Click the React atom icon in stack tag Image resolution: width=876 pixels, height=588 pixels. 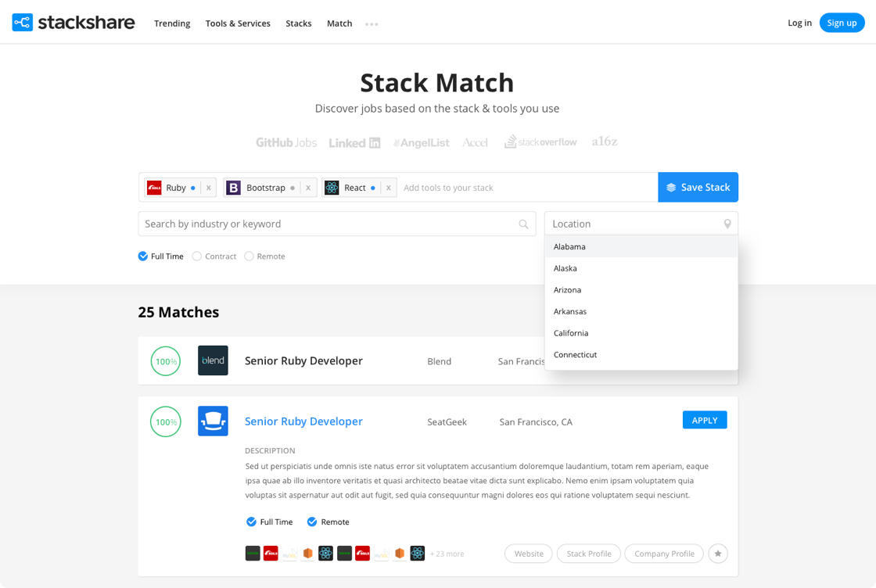(x=332, y=188)
